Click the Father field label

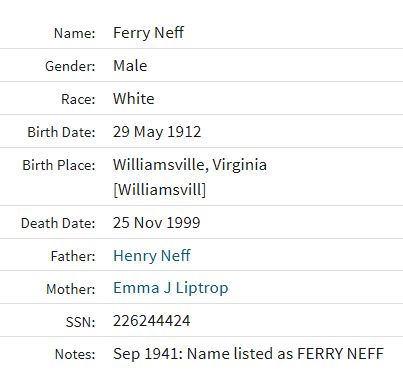[x=73, y=256]
